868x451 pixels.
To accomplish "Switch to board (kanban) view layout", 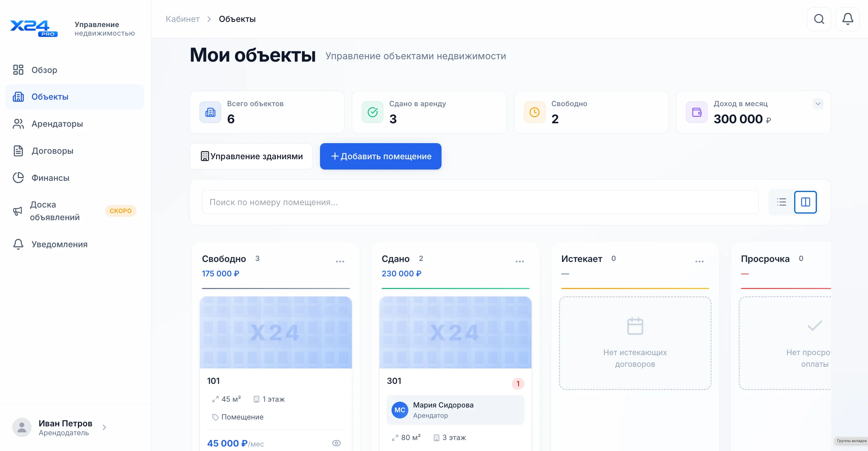I will (x=805, y=202).
